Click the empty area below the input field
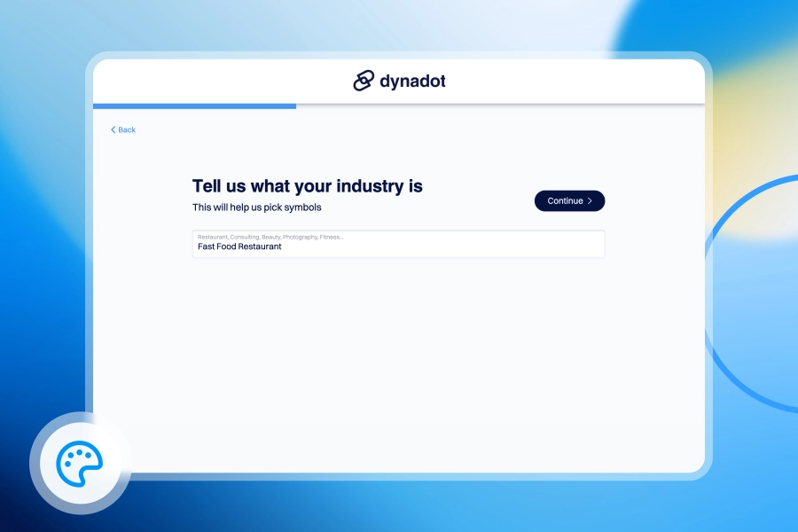798x532 pixels. pyautogui.click(x=399, y=355)
